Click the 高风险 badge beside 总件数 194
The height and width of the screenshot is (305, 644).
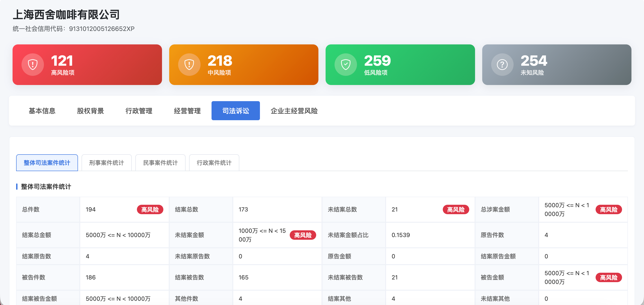[x=150, y=209]
